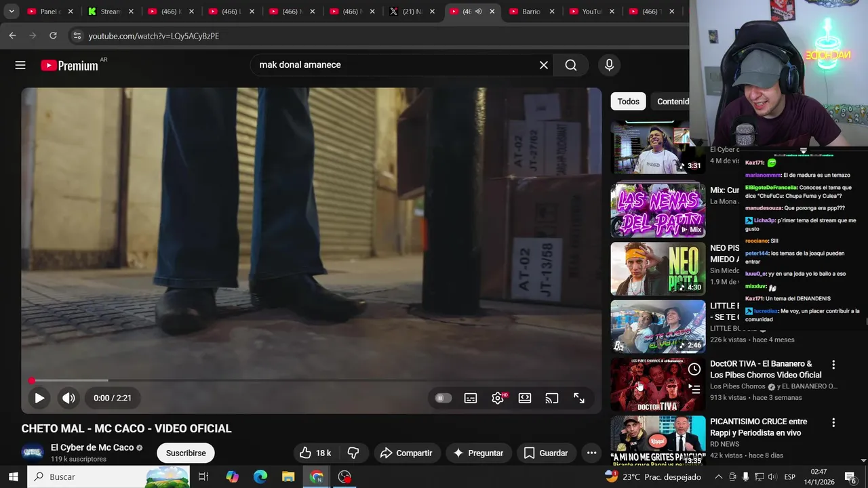
Task: Like the video with 18 k likes
Action: [x=315, y=453]
